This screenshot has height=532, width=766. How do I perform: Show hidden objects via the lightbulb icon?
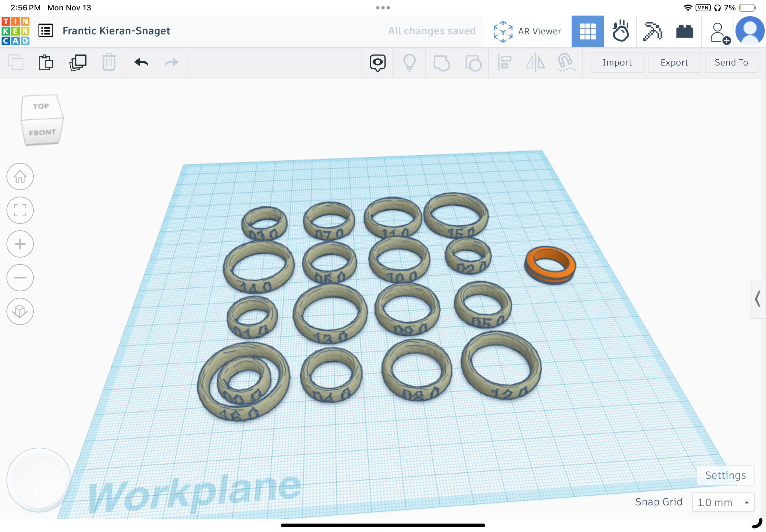coord(410,62)
